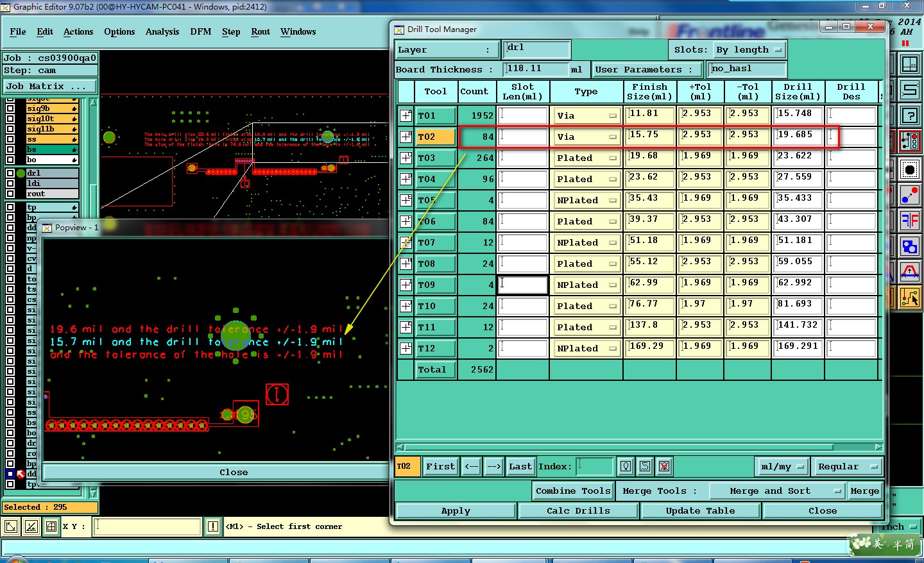Open the Regular mode dropdown

click(x=846, y=466)
